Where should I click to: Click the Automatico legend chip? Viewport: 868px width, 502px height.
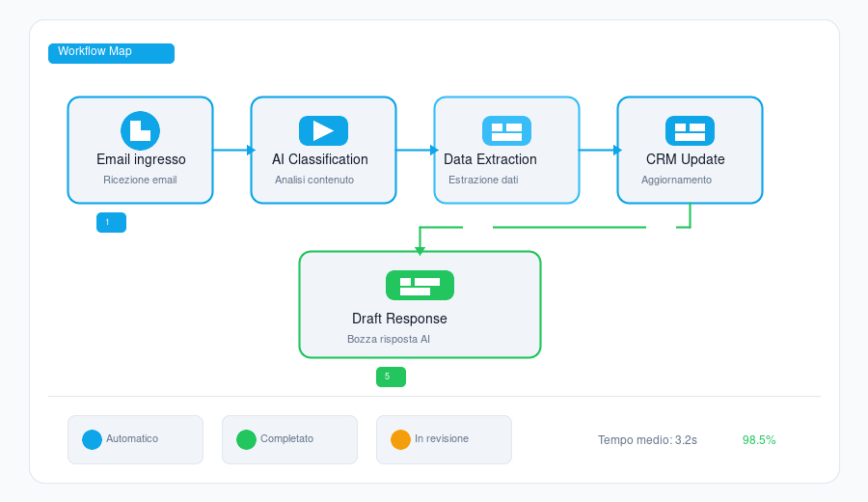[x=135, y=439]
